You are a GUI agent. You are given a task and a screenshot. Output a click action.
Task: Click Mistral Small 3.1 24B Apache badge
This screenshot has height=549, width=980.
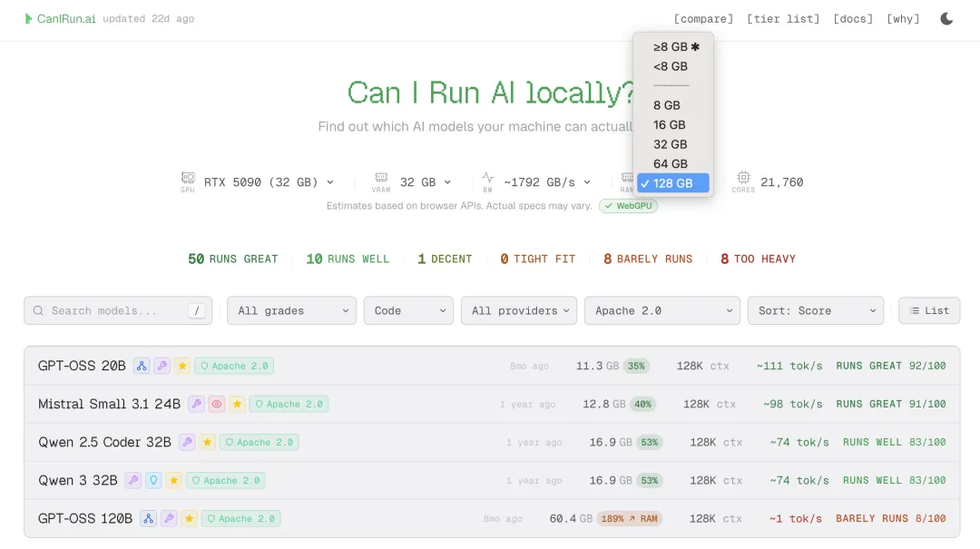[289, 404]
